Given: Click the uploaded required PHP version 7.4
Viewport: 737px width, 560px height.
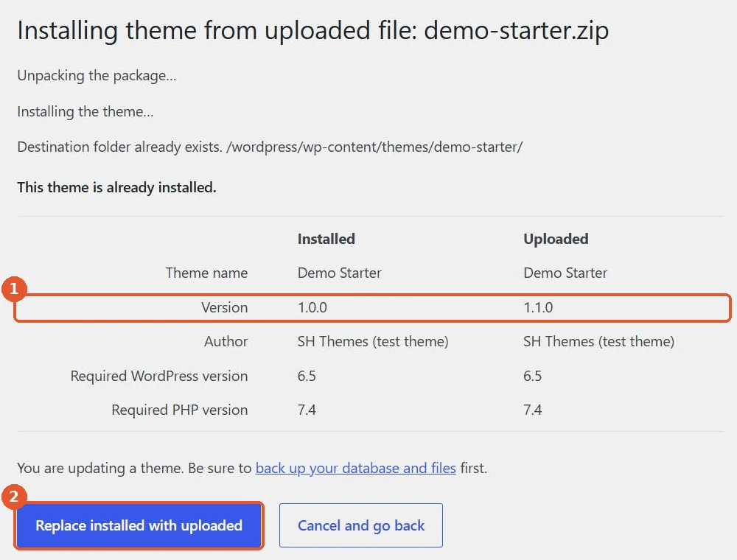Looking at the screenshot, I should (x=532, y=410).
